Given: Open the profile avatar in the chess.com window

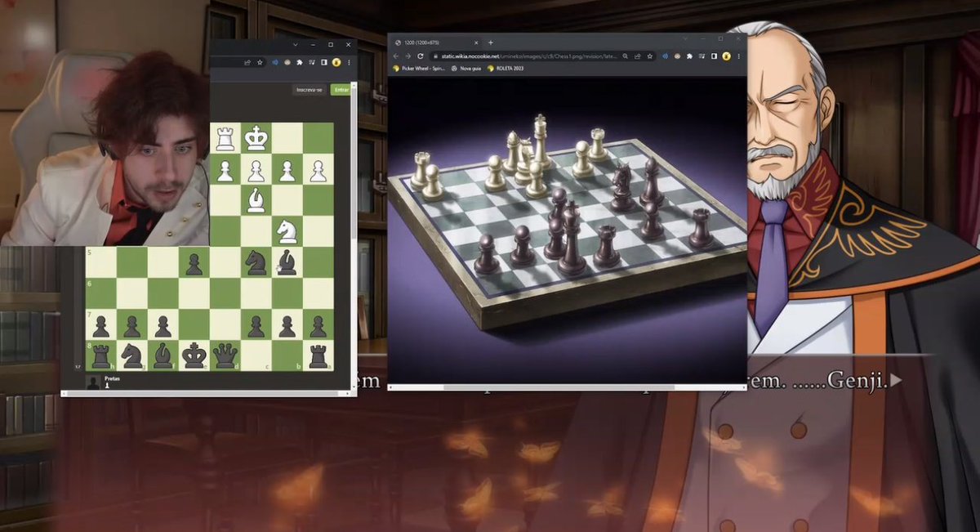Looking at the screenshot, I should 336,62.
